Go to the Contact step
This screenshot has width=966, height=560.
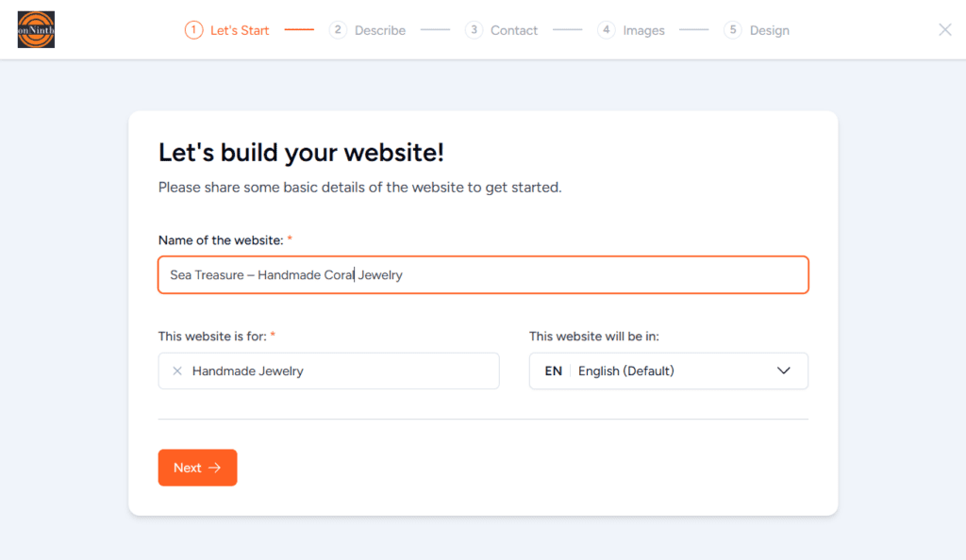click(514, 30)
